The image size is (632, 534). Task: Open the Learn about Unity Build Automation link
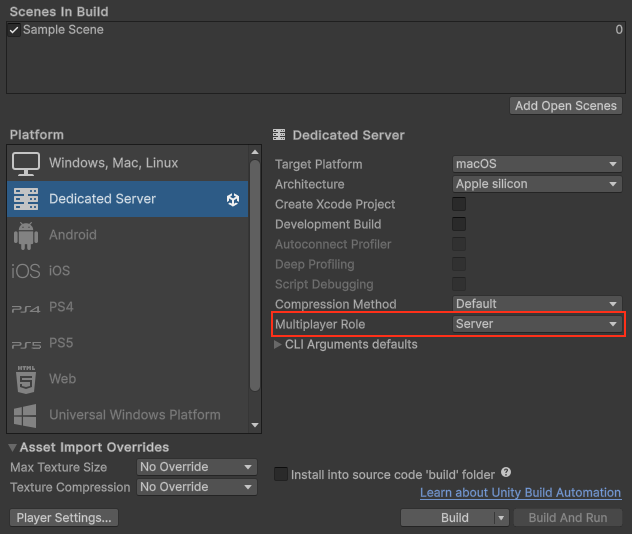(x=520, y=493)
